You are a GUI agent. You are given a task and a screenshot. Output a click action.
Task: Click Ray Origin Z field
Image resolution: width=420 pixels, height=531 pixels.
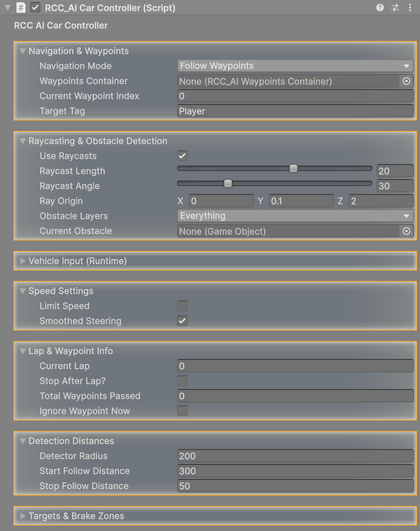tap(381, 201)
